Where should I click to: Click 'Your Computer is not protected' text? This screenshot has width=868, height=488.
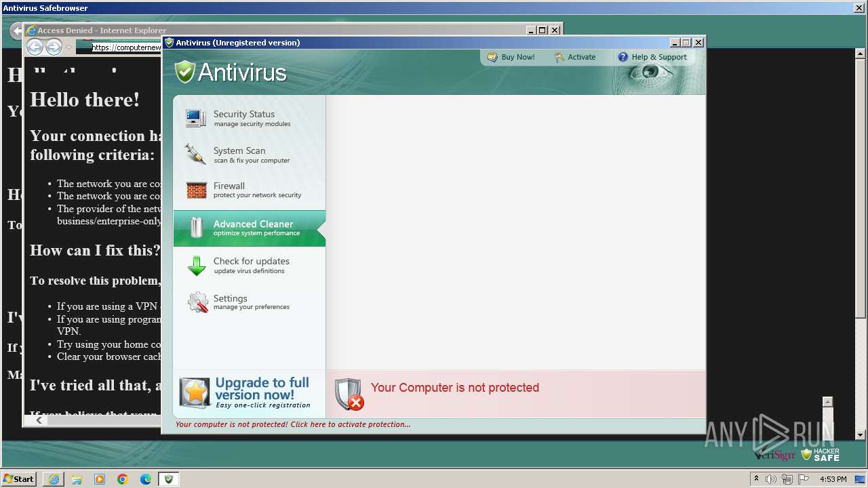point(455,388)
